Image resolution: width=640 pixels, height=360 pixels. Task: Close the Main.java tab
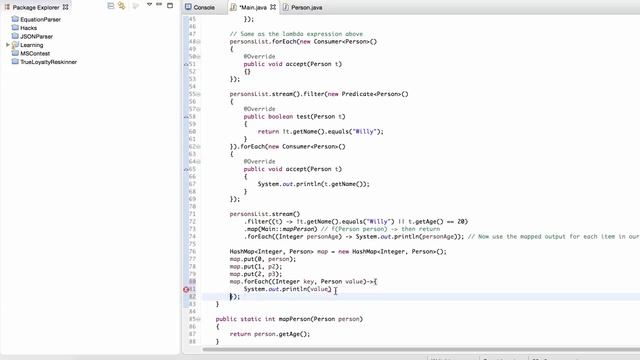[273, 7]
